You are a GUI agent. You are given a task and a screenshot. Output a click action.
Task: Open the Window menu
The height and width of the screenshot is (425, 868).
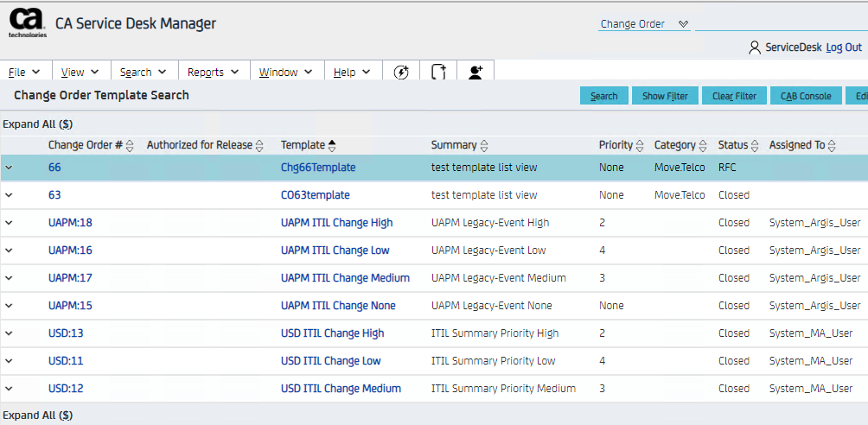[x=285, y=72]
